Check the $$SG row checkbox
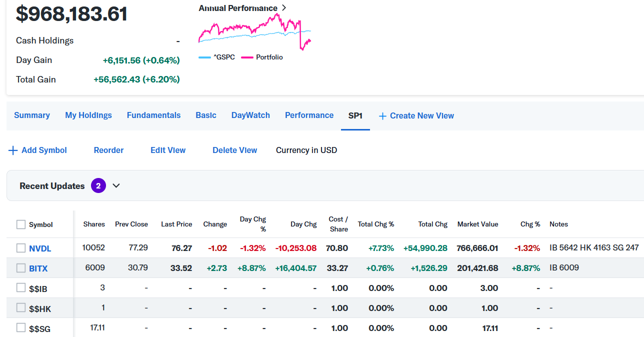The image size is (644, 337). [21, 328]
